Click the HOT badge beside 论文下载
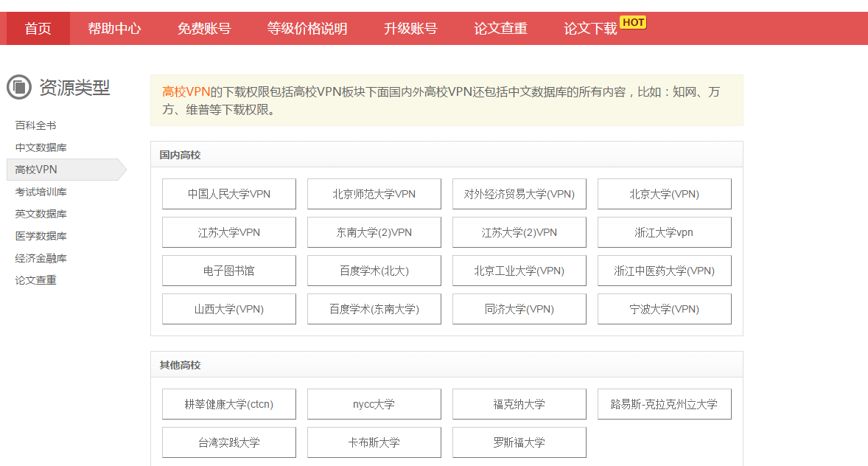The image size is (868, 466). pos(633,22)
